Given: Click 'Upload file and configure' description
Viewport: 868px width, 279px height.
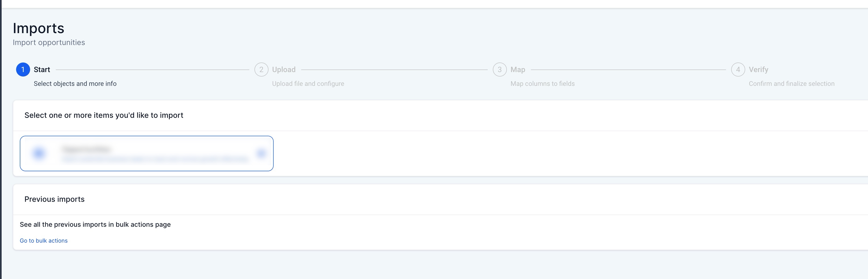Looking at the screenshot, I should (308, 84).
